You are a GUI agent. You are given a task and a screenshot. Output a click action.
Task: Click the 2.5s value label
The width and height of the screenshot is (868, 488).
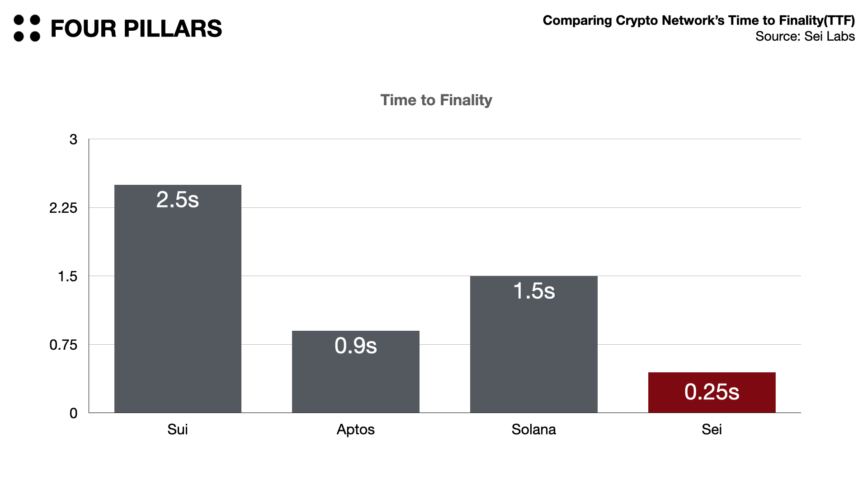click(178, 200)
